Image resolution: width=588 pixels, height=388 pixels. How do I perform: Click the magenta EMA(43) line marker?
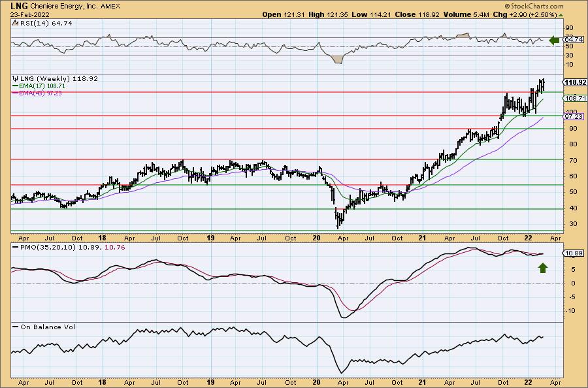(x=16, y=93)
